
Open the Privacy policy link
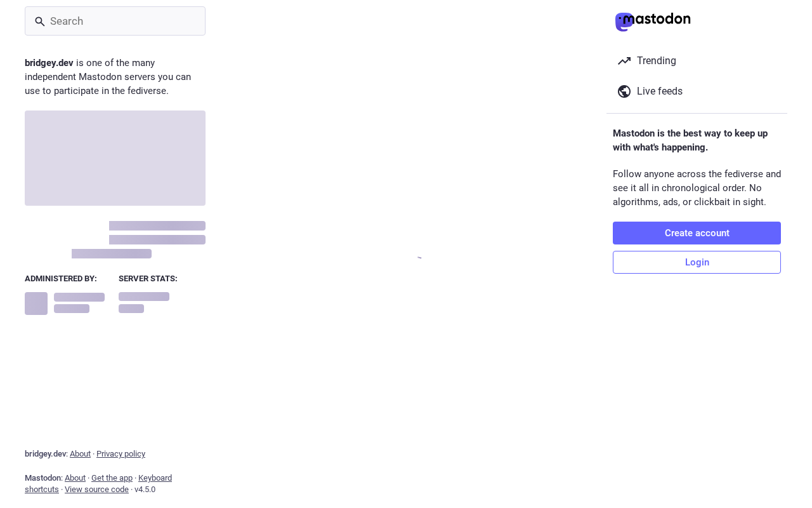(121, 454)
